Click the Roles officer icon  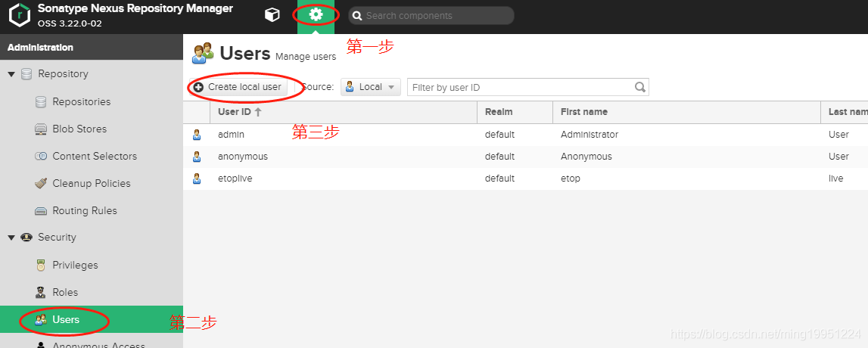click(x=40, y=292)
